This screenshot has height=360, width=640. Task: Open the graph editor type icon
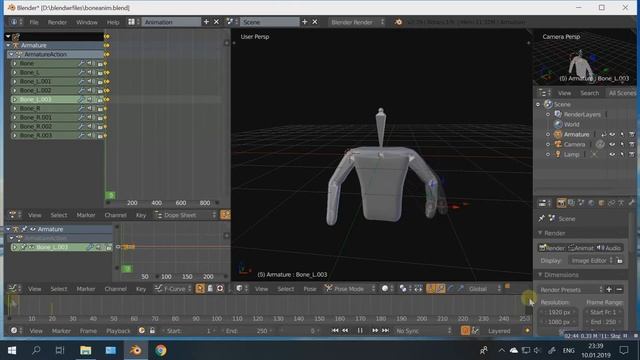click(x=16, y=289)
